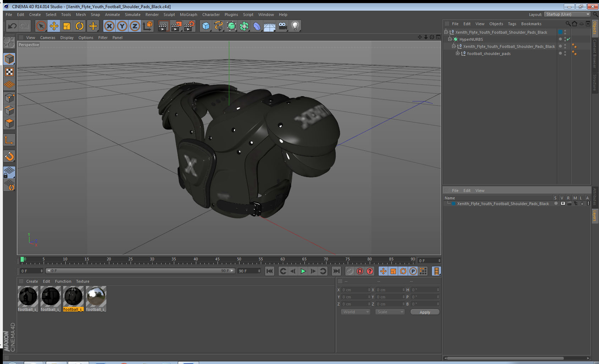The width and height of the screenshot is (599, 364).
Task: Add a Cube primitive object
Action: pos(206,26)
